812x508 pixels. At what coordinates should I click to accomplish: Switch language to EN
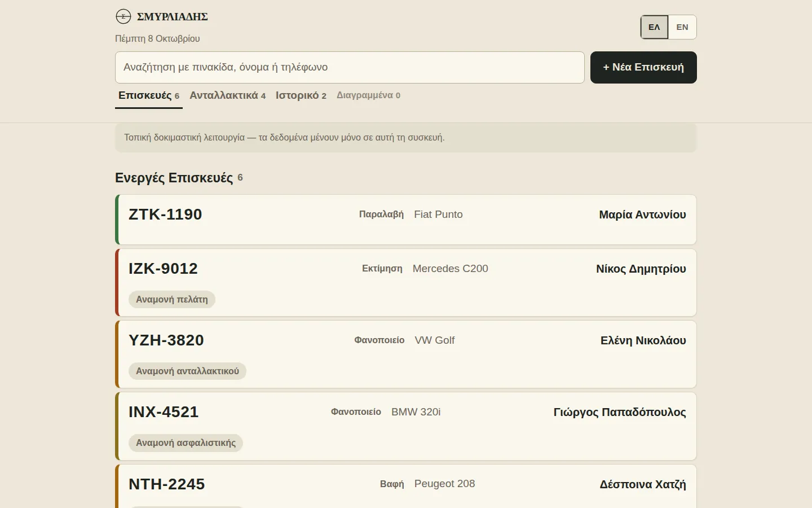pyautogui.click(x=682, y=27)
